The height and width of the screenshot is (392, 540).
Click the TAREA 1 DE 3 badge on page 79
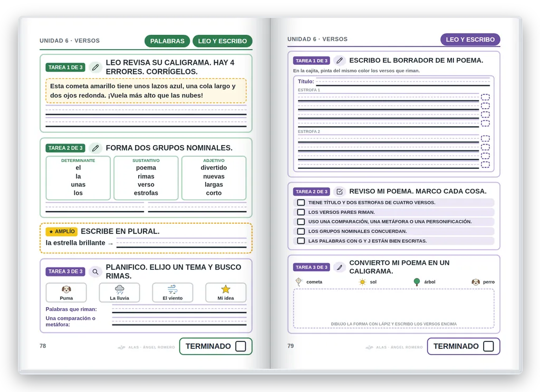point(312,61)
